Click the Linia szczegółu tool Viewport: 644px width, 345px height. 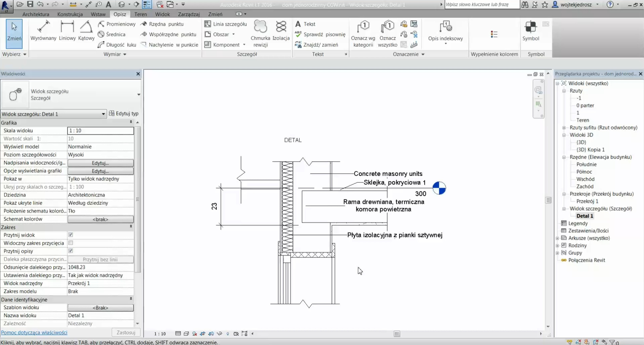[x=226, y=24]
